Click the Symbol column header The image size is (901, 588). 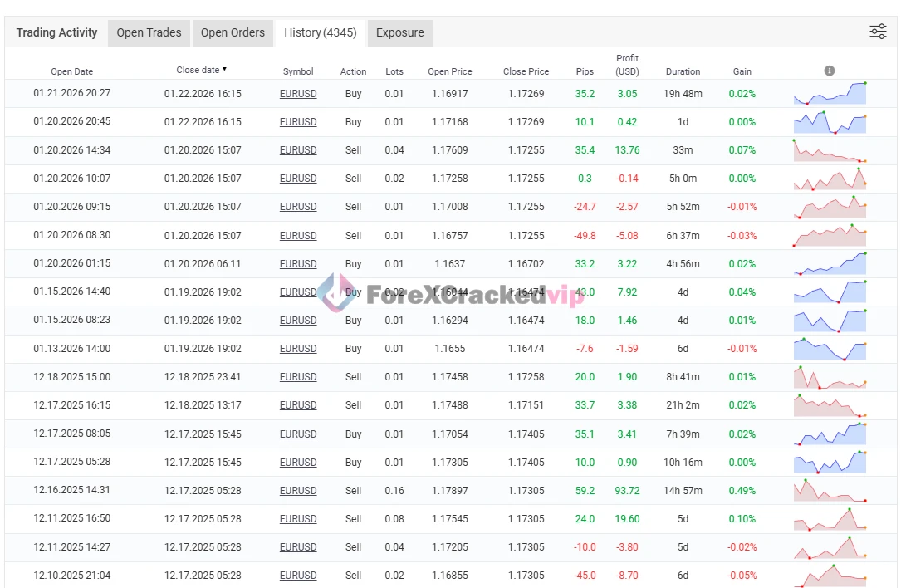pyautogui.click(x=298, y=71)
